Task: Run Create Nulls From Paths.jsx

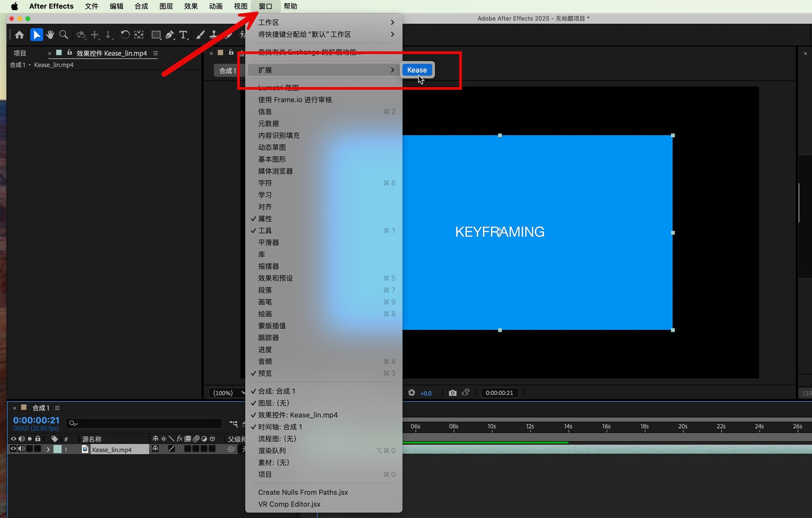Action: (303, 492)
